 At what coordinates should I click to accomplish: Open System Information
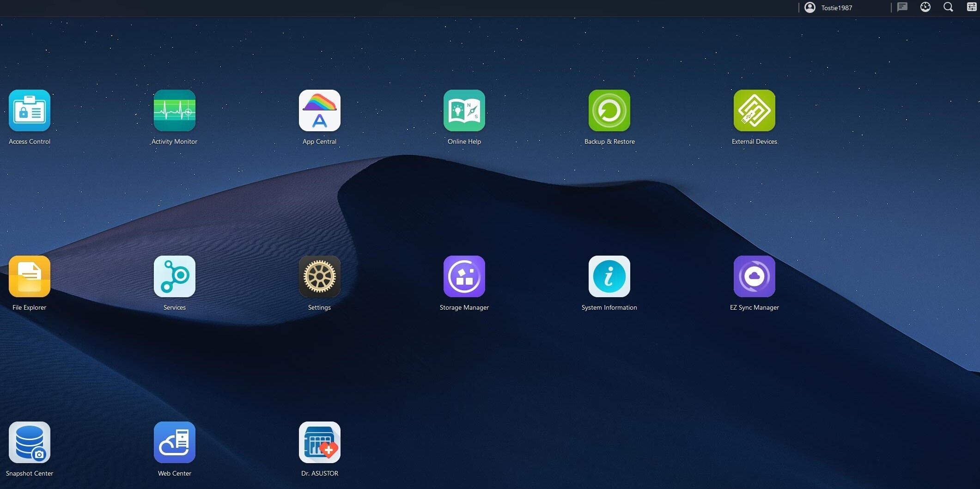click(609, 276)
